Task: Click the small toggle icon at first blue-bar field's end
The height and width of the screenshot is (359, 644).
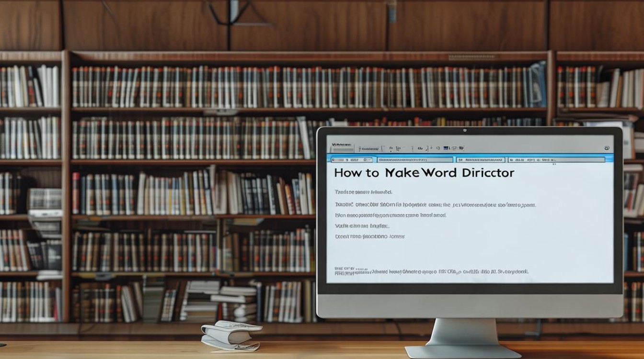Action: pyautogui.click(x=366, y=160)
